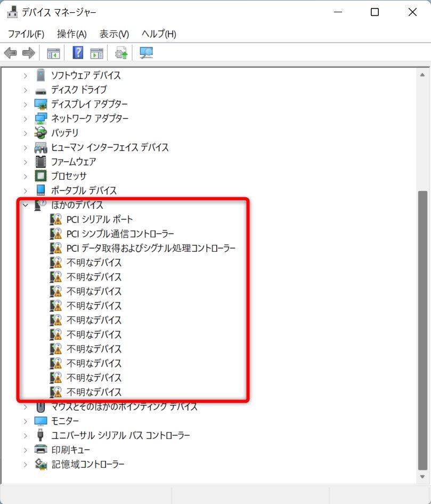Select the ディスプレイ アダプター icon
This screenshot has width=431, height=504.
(x=40, y=104)
